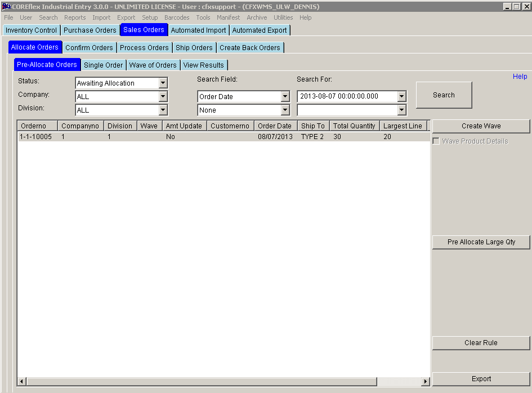Switch to the Create Back Orders tab
532x393 pixels.
tap(250, 47)
